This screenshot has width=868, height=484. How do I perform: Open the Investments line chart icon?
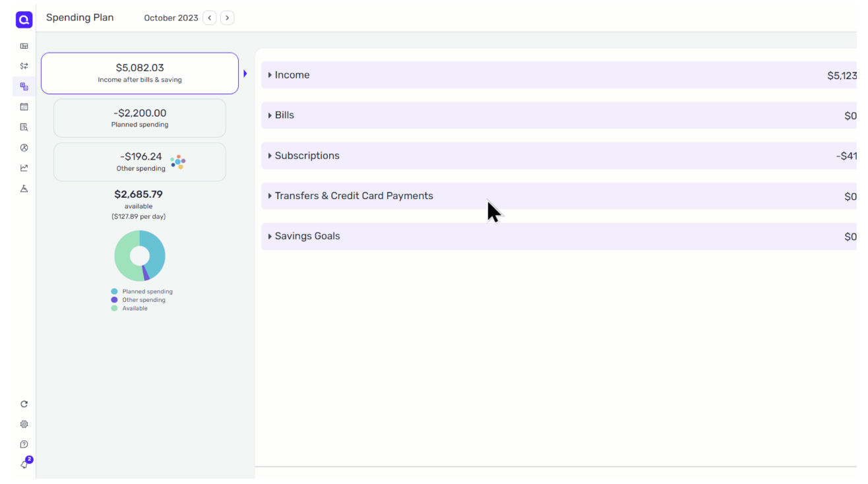click(x=24, y=168)
